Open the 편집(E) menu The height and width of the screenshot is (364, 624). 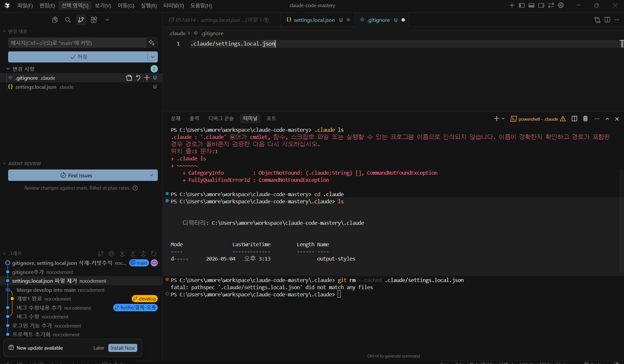click(x=47, y=6)
